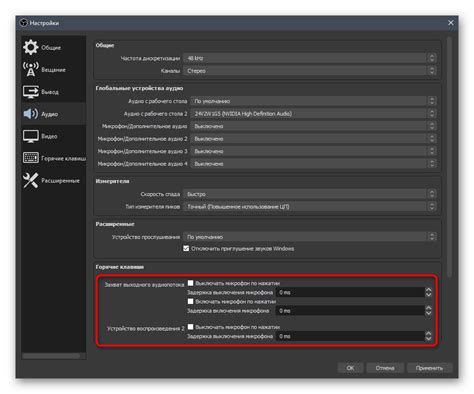The image size is (474, 394).
Task: Open the Общие settings gear icon
Action: tap(31, 47)
